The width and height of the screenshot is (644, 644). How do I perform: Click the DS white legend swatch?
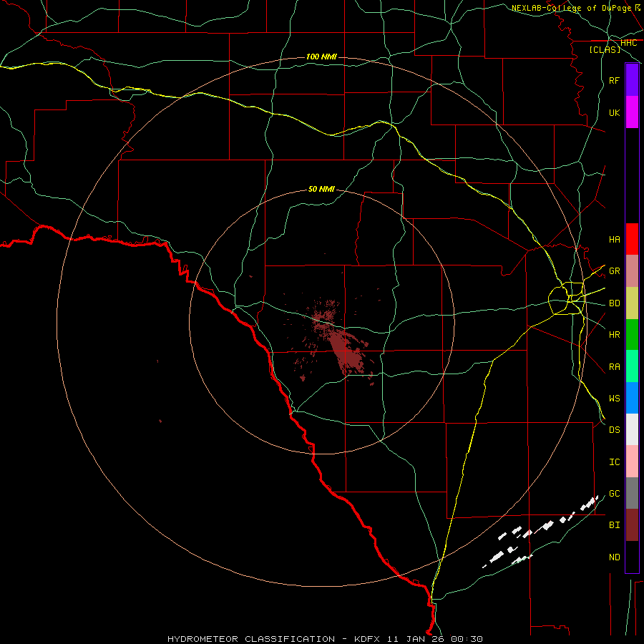(x=632, y=429)
